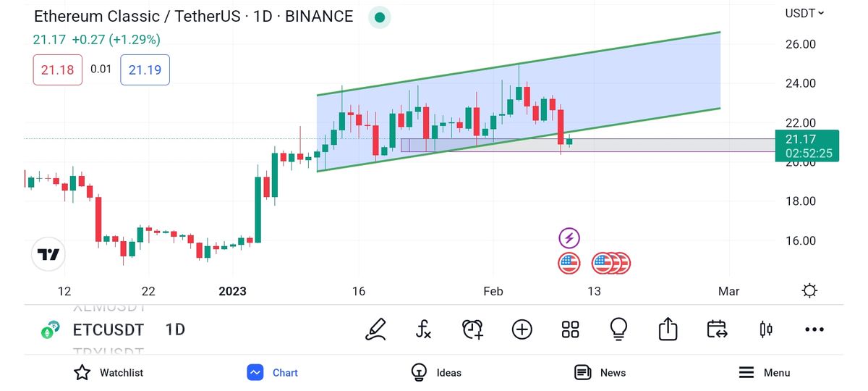Share the chart snapshot

[668, 329]
